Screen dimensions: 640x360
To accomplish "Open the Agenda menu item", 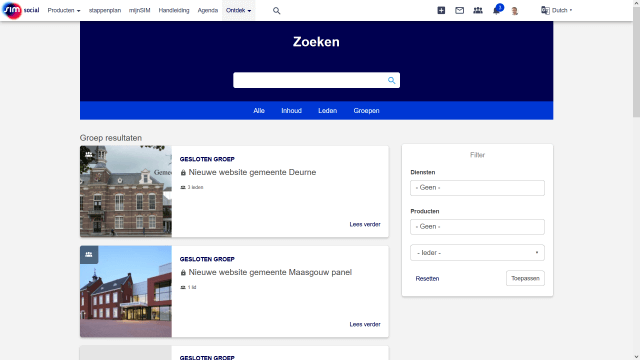I will 208,10.
